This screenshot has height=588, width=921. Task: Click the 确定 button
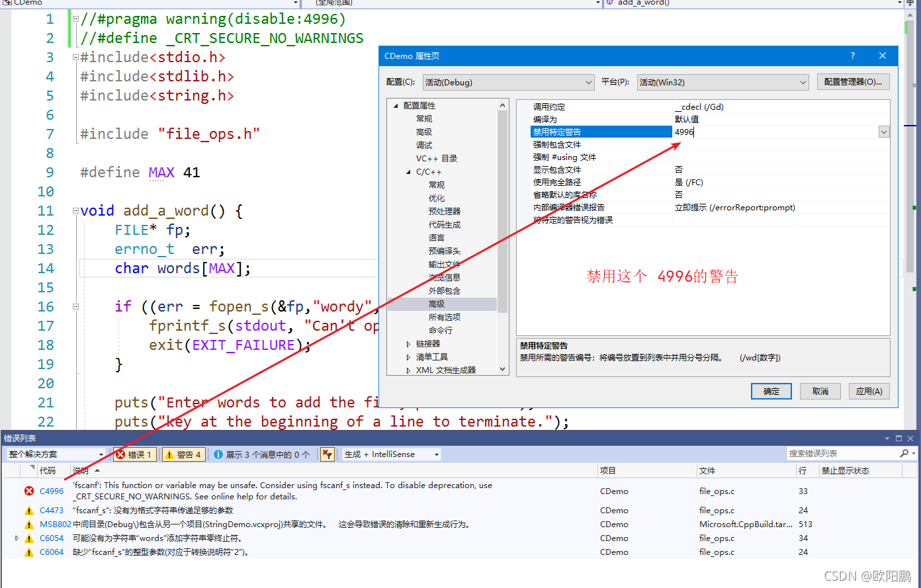tap(771, 391)
